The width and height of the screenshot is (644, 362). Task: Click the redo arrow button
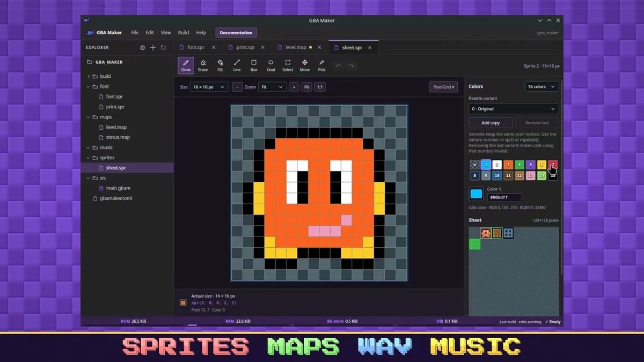(x=351, y=65)
